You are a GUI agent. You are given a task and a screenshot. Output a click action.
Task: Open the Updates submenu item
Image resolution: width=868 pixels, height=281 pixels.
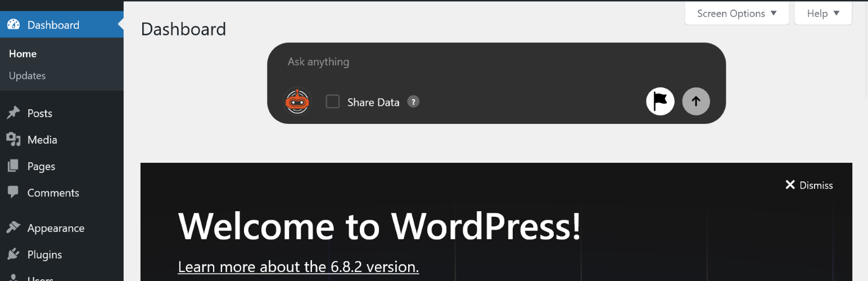tap(27, 75)
